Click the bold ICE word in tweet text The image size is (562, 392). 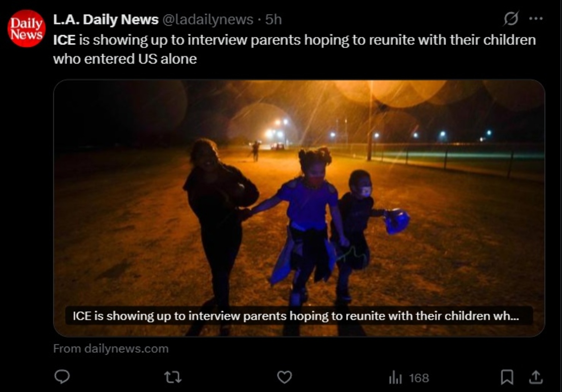[x=64, y=40]
